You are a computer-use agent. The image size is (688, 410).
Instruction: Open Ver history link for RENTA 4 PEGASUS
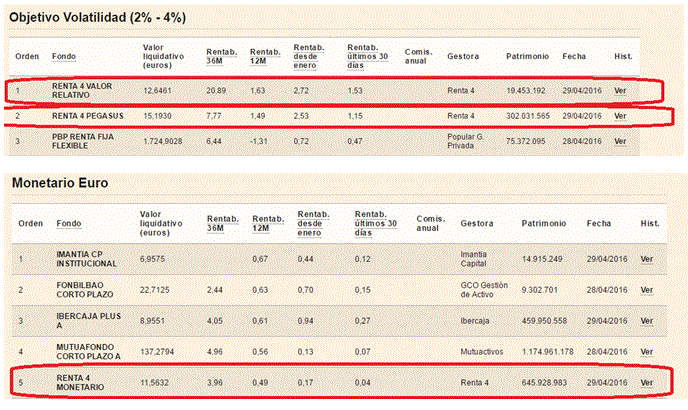[620, 116]
